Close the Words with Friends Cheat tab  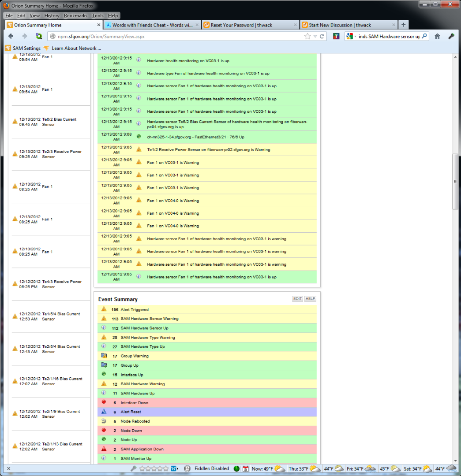coord(197,25)
